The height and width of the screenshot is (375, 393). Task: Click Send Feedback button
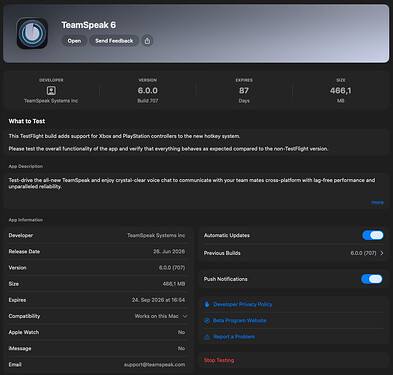click(x=114, y=41)
